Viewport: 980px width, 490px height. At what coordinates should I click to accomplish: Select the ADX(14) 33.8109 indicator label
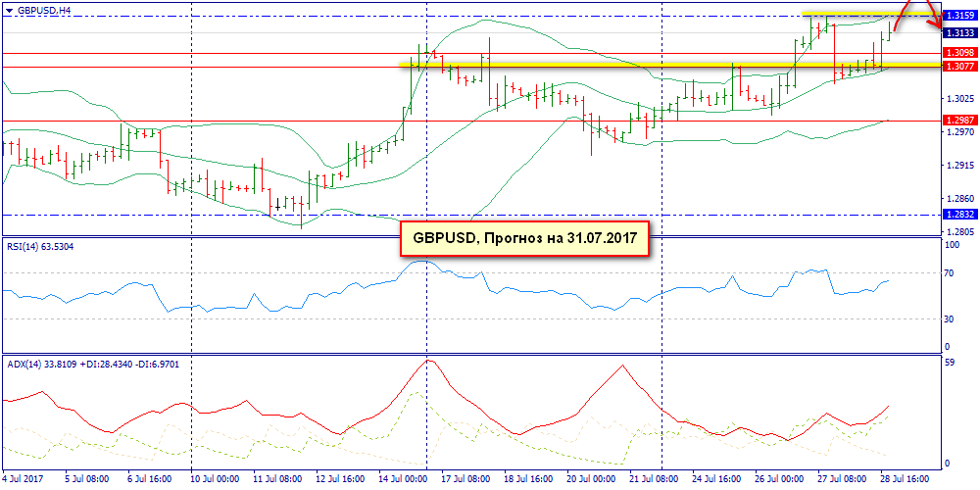[93, 363]
